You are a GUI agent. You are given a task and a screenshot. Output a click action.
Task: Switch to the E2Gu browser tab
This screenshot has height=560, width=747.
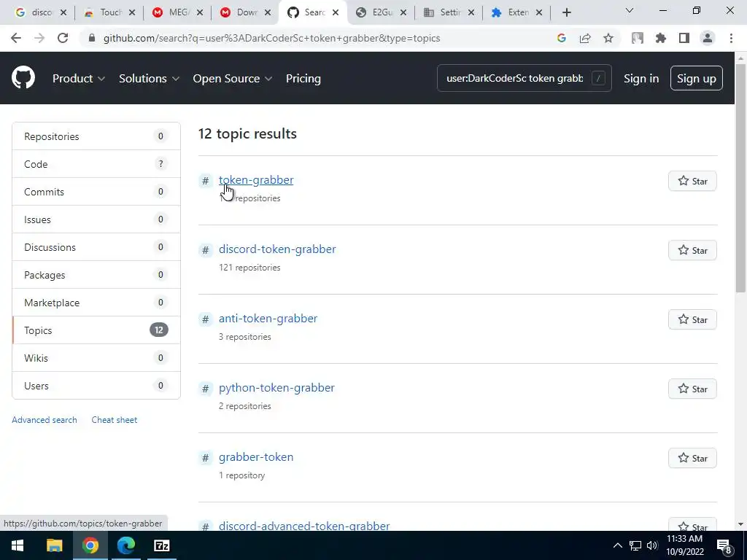381,12
